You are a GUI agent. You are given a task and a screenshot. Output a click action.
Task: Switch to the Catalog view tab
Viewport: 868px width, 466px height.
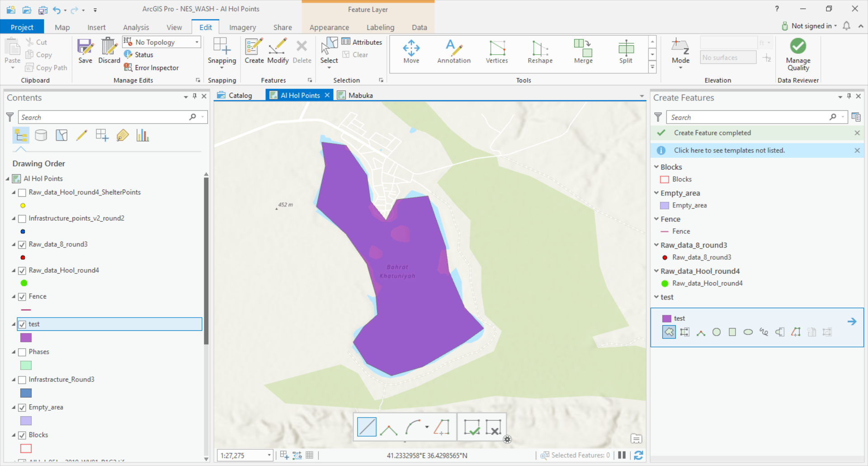coord(235,95)
